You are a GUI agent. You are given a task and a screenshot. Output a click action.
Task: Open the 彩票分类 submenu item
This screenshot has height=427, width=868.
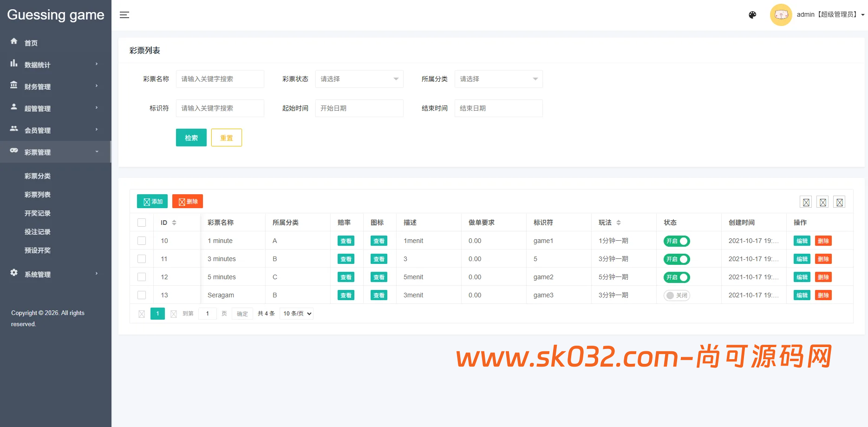tap(38, 176)
